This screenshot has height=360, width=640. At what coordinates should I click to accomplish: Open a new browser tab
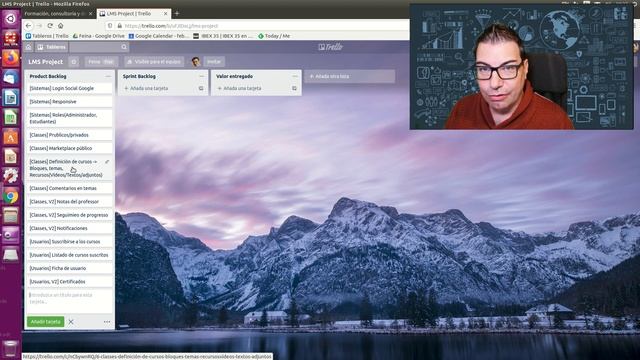tap(177, 14)
